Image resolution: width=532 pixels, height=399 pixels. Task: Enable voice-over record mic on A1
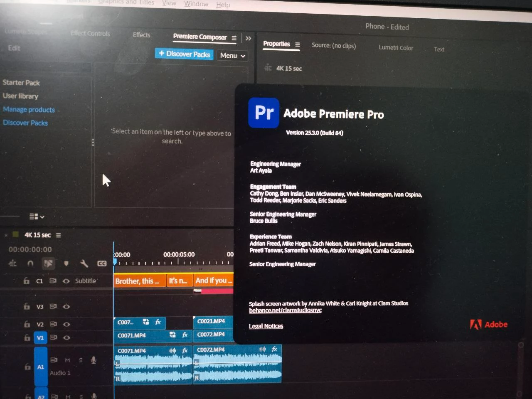click(94, 360)
